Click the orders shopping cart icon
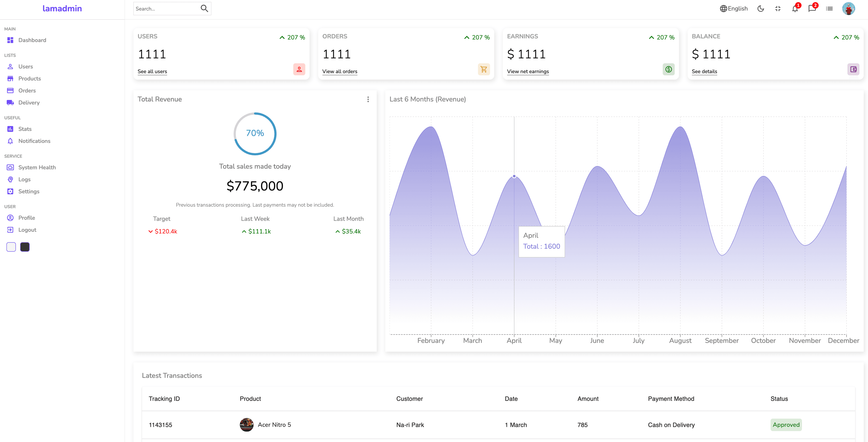The height and width of the screenshot is (442, 868). point(484,69)
